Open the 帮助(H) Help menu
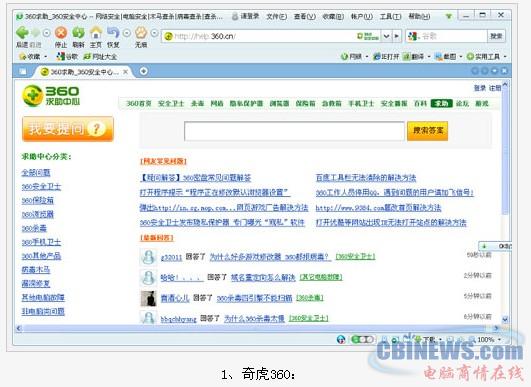The height and width of the screenshot is (387, 531). pos(419,16)
